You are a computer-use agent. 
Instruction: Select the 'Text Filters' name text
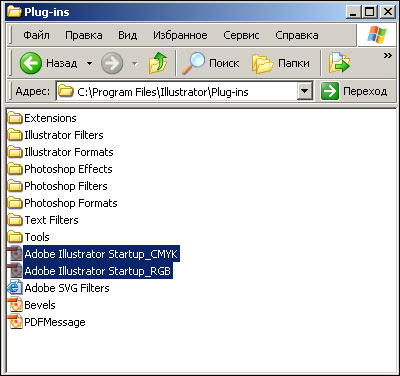click(x=51, y=220)
